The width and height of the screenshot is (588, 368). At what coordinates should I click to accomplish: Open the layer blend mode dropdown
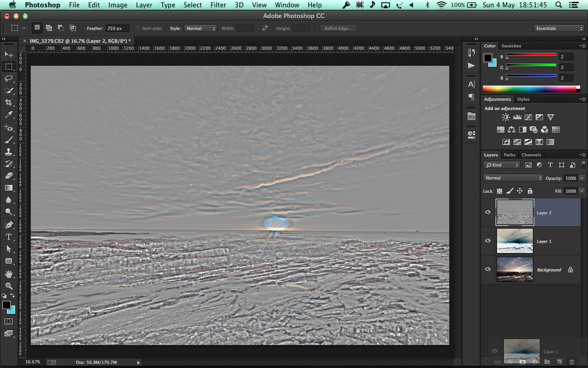point(512,178)
